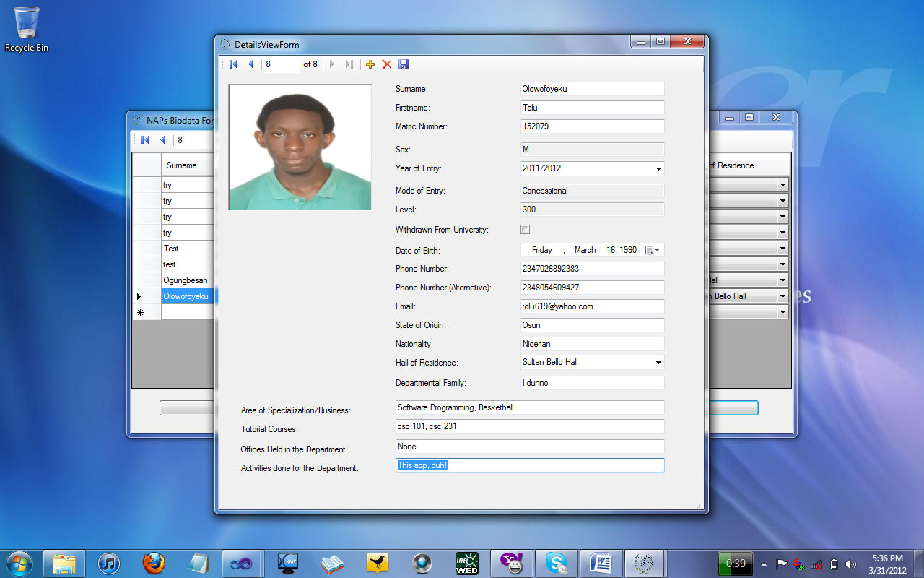This screenshot has width=924, height=578.
Task: Click the Sex field showing M
Action: (x=592, y=150)
